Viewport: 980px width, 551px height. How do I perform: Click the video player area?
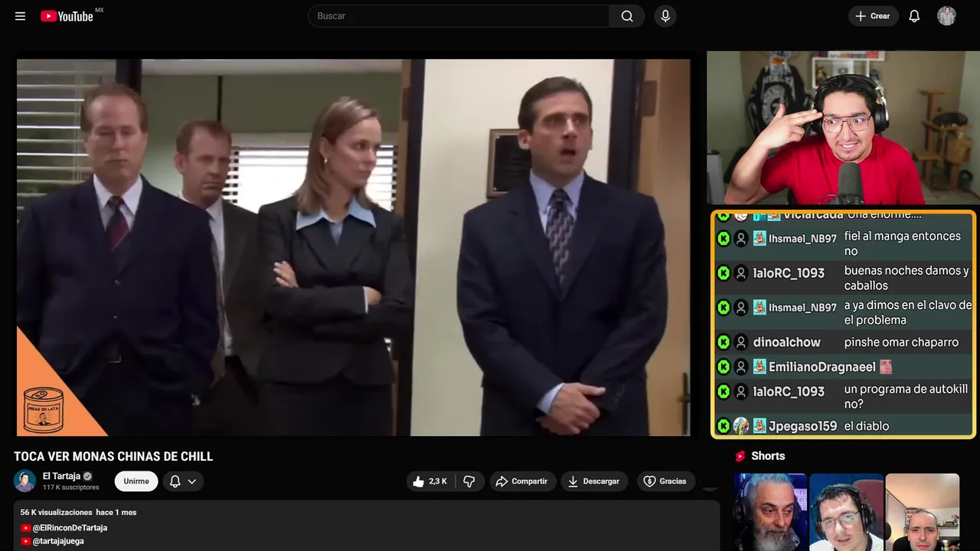click(353, 247)
